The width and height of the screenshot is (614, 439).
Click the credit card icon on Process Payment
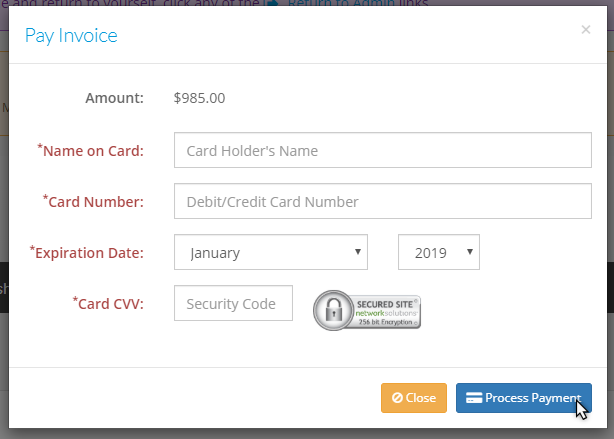474,397
